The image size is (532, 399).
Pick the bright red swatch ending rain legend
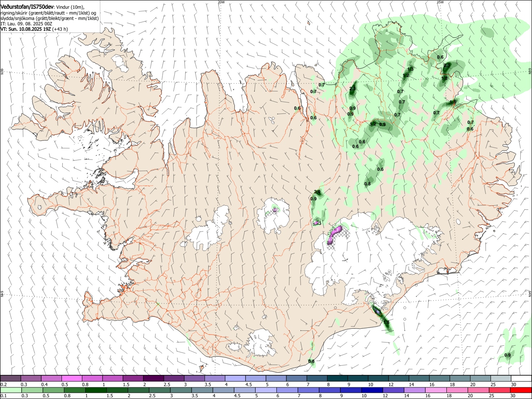point(520,390)
